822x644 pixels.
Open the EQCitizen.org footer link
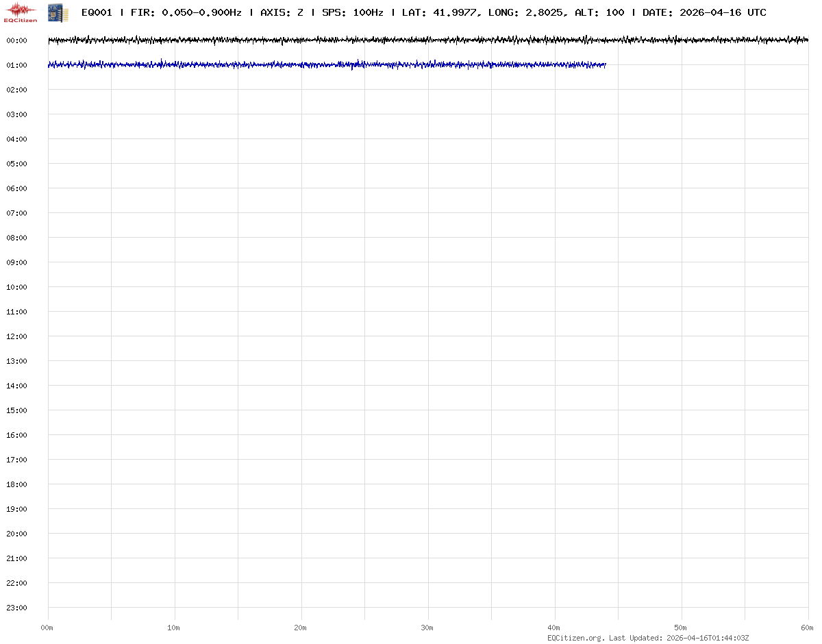[x=575, y=638]
